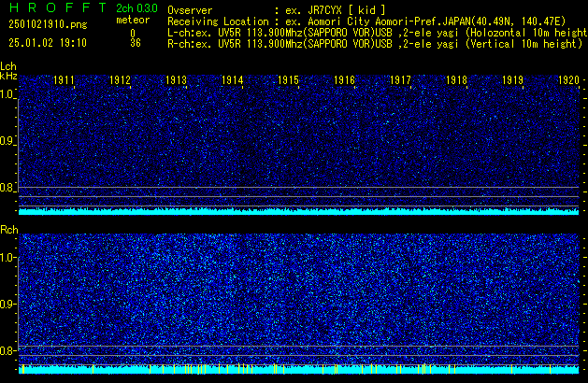Image resolution: width=588 pixels, height=383 pixels.
Task: Click the date stamp 25.01.02 19:10
Action: (x=48, y=43)
